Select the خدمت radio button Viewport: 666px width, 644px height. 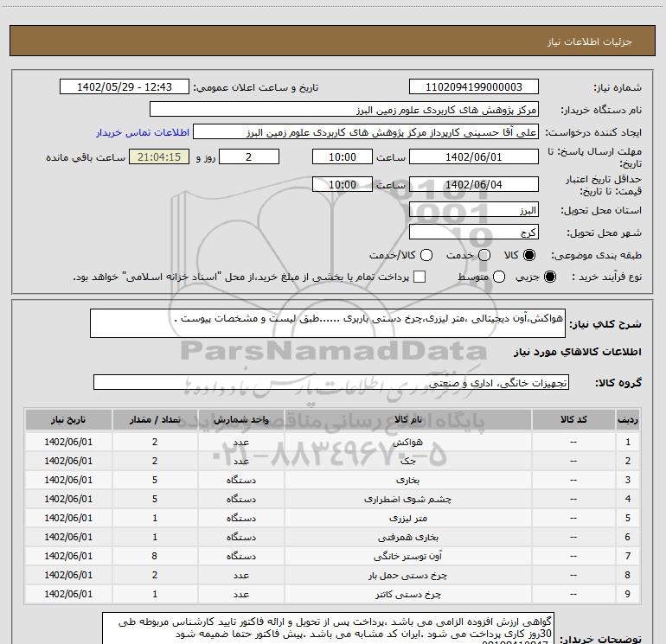(x=484, y=255)
